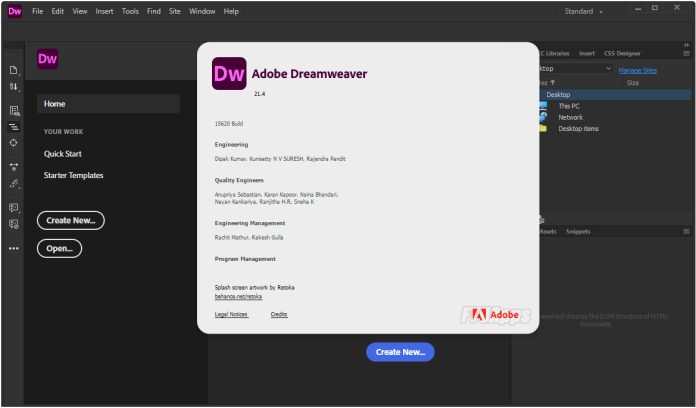Click the 15620 Build text
Image resolution: width=696 pixels, height=408 pixels.
(x=229, y=123)
